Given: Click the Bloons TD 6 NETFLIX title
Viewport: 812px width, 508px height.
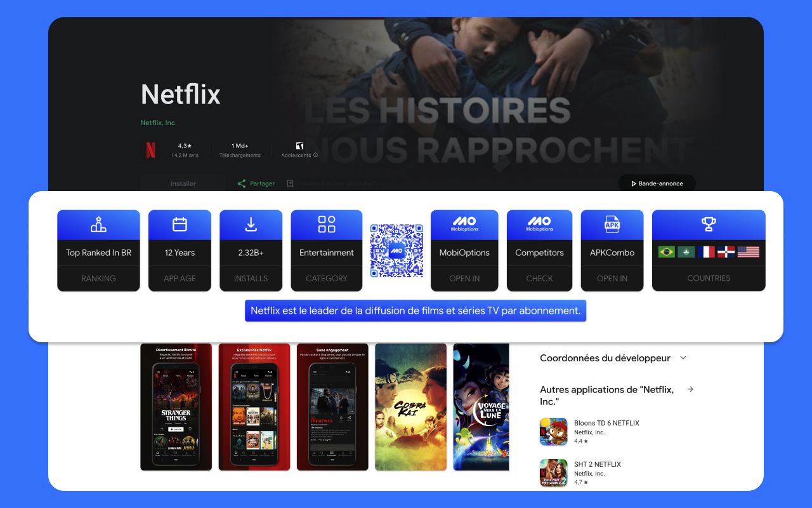Looking at the screenshot, I should coord(606,423).
